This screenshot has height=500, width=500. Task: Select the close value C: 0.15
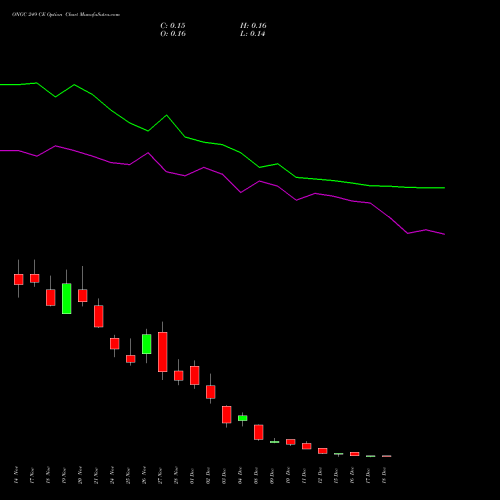click(x=173, y=26)
